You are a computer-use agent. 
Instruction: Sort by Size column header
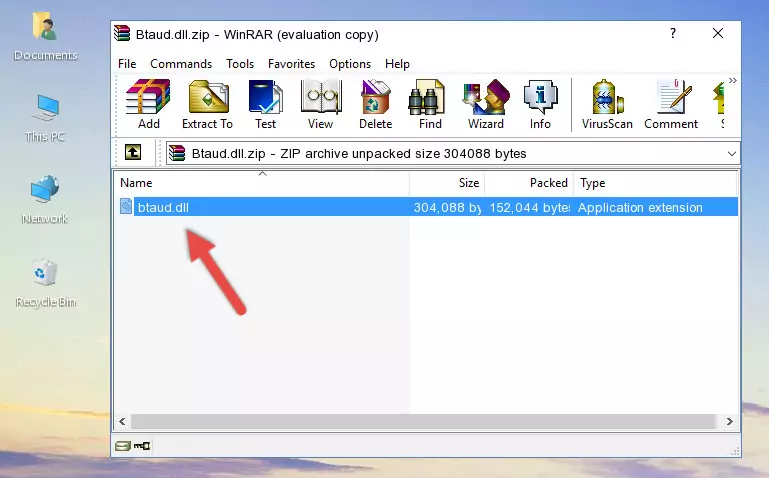(x=447, y=182)
